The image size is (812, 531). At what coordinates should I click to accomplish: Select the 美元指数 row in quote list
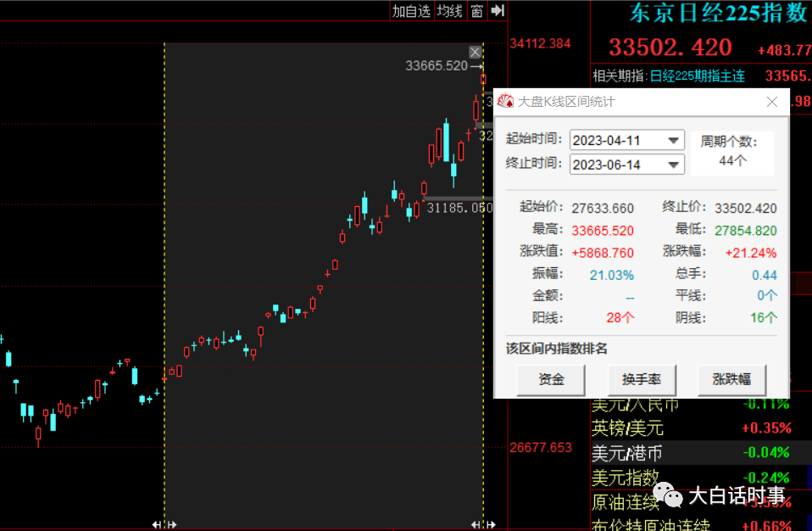click(701, 478)
